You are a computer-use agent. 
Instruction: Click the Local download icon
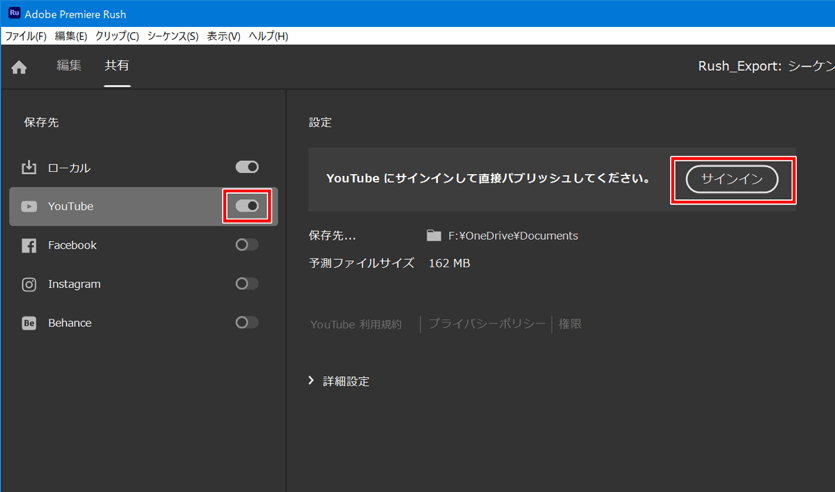click(x=29, y=167)
